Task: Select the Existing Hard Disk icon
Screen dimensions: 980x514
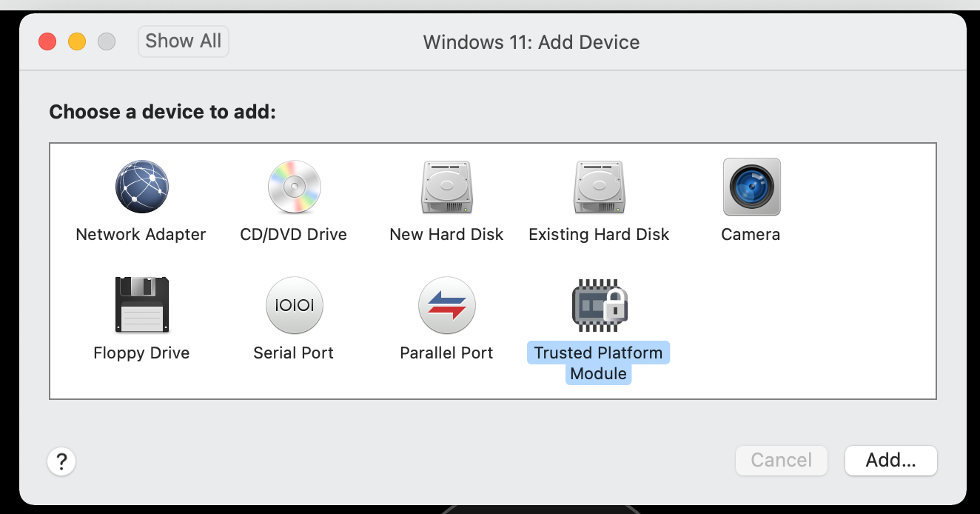Action: pyautogui.click(x=599, y=187)
